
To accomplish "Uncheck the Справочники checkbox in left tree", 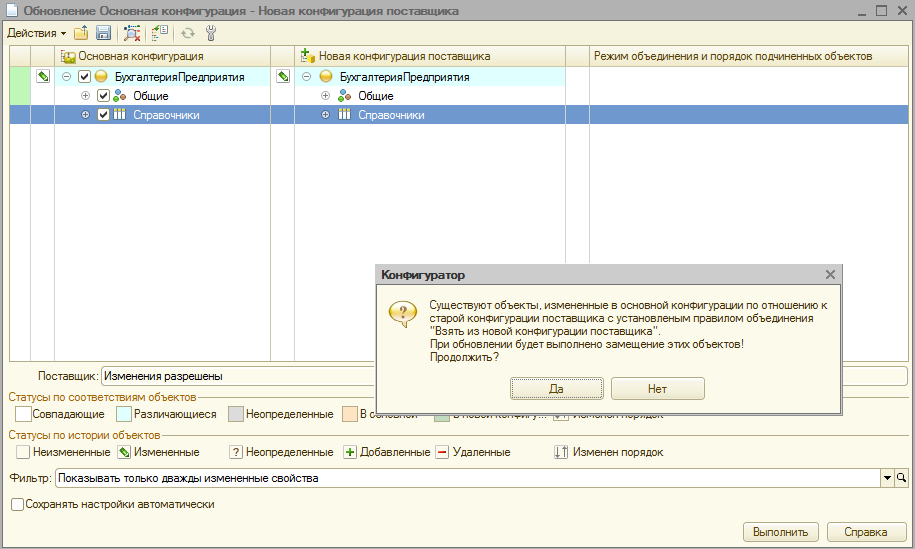I will point(103,115).
